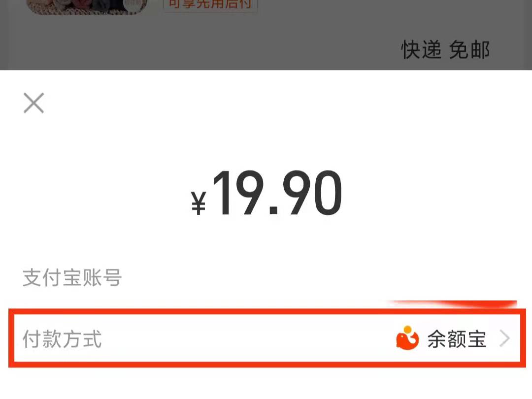This screenshot has width=532, height=399.
Task: Tap the 可享先用后付 promo tag
Action: tap(210, 5)
